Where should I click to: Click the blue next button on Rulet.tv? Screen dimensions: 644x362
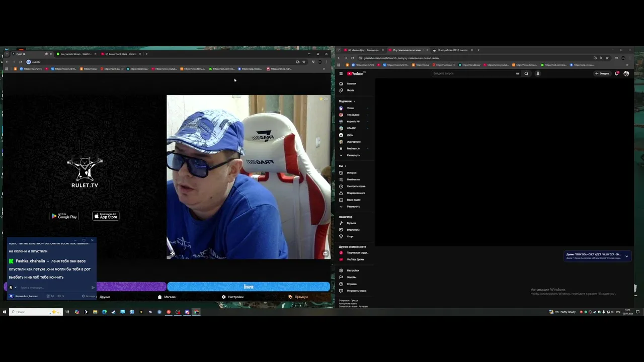[249, 287]
